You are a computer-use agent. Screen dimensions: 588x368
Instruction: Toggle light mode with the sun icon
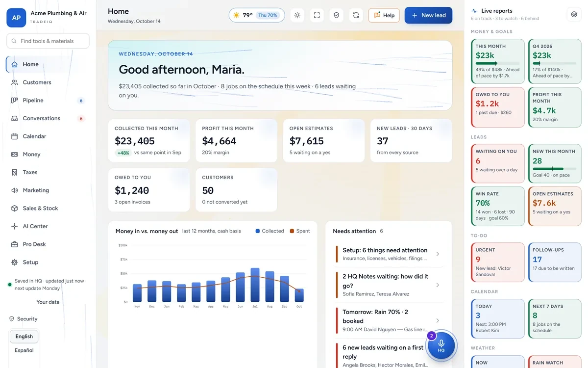point(297,15)
